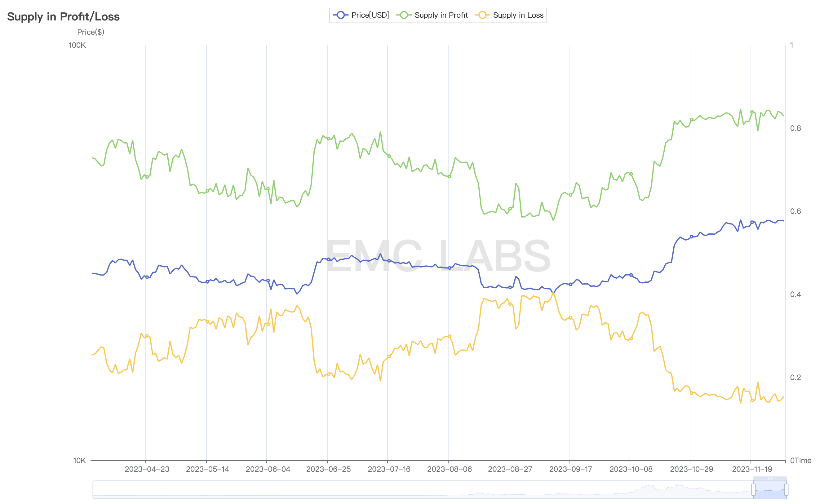
Task: Click the 0.8 label on the right axis
Action: pos(795,128)
